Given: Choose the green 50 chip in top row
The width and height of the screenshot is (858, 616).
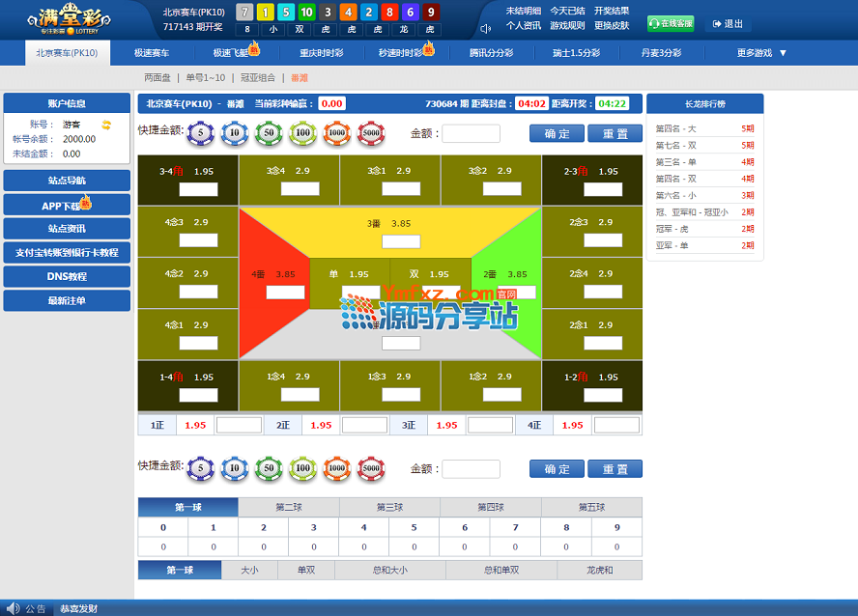Looking at the screenshot, I should coord(269,133).
